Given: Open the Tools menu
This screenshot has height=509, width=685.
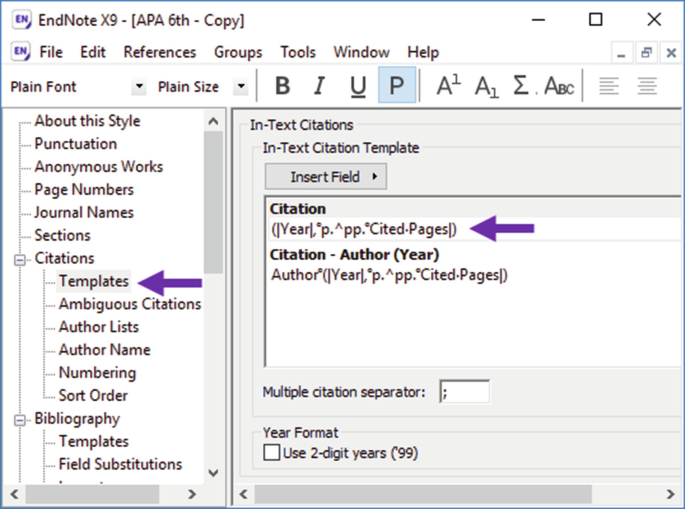Looking at the screenshot, I should coord(298,52).
